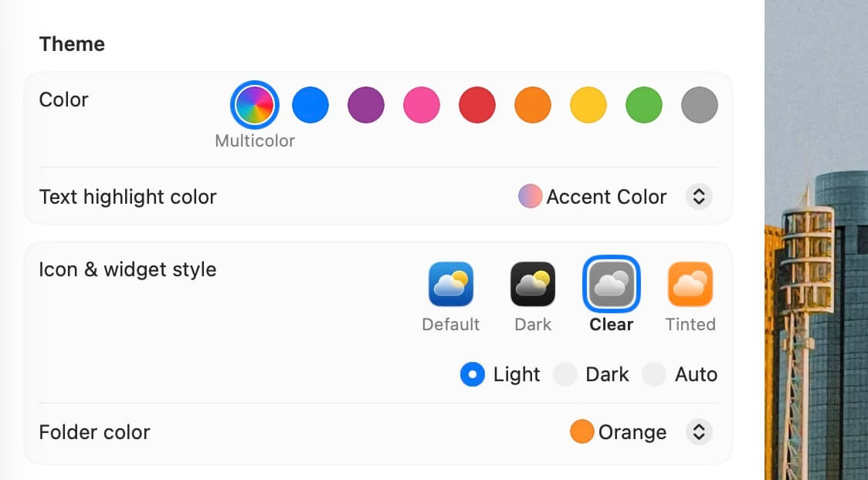Screen dimensions: 868x480
Task: Pick the green accent color
Action: point(644,105)
